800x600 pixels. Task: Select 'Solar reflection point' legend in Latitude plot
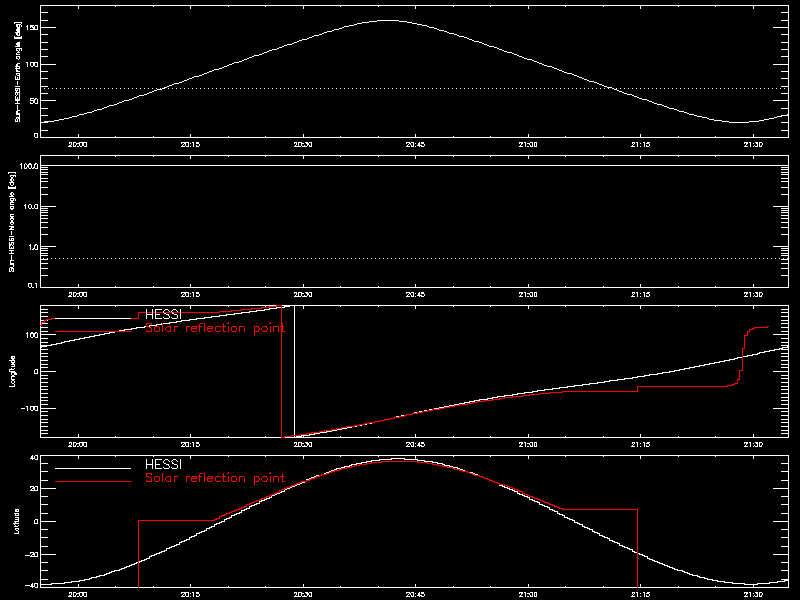215,478
